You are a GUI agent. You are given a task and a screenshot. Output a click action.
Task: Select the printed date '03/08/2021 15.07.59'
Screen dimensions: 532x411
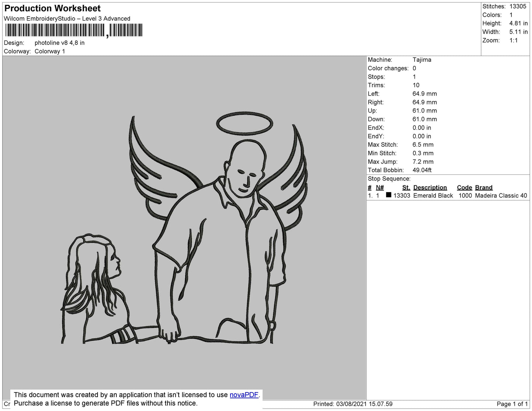pyautogui.click(x=364, y=404)
